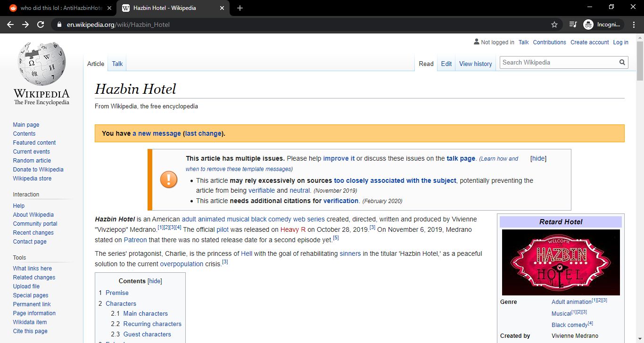Click the forward navigation arrow

25,24
